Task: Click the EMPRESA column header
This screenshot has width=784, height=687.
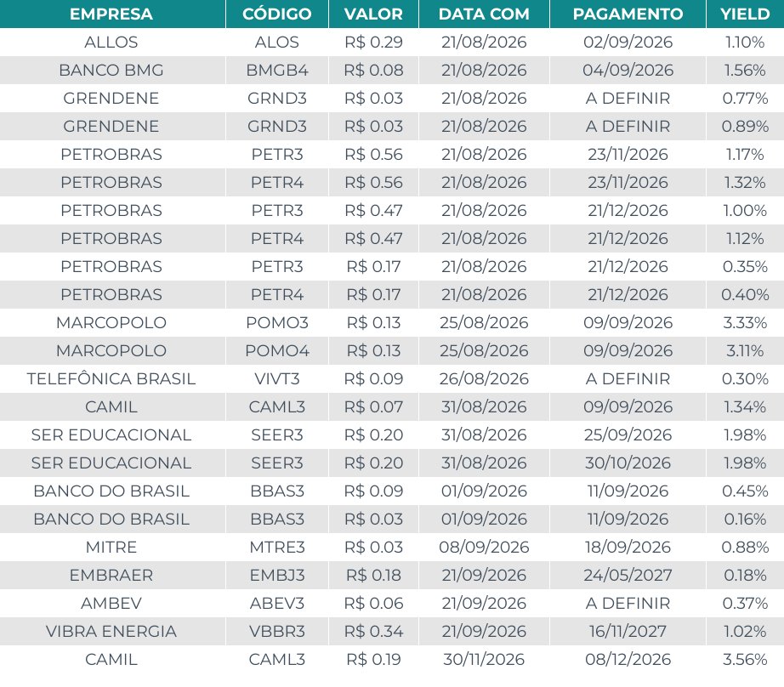Action: (x=111, y=14)
